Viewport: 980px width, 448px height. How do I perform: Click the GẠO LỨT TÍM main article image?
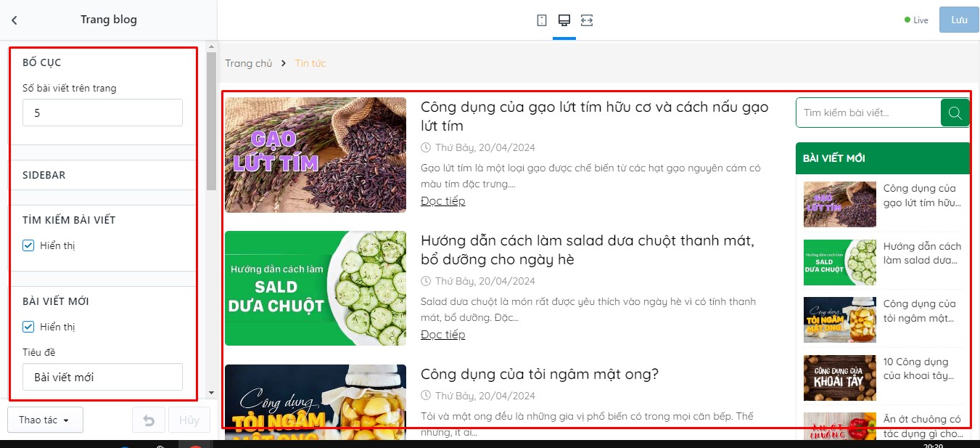316,155
